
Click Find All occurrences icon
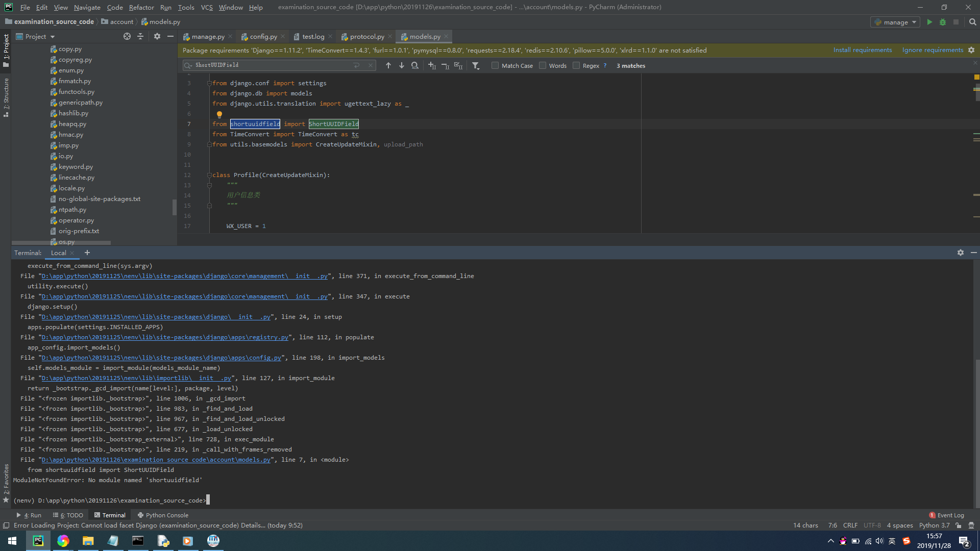(x=415, y=65)
